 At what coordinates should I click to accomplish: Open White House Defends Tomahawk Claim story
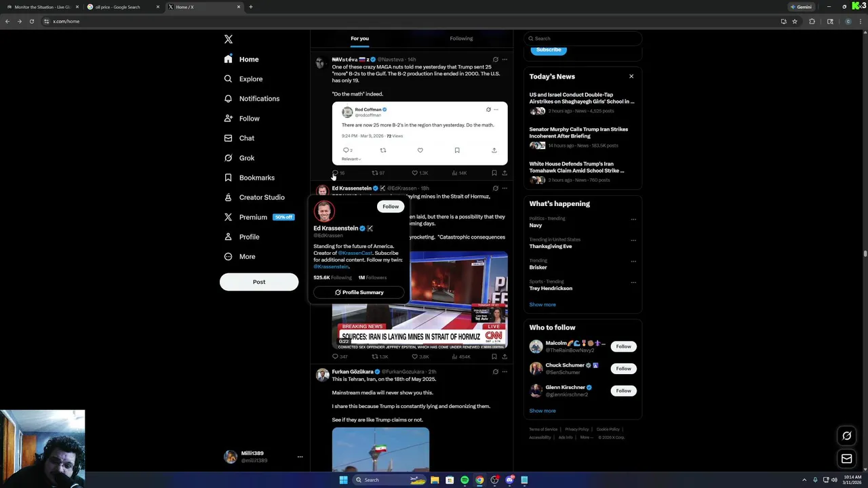click(582, 171)
